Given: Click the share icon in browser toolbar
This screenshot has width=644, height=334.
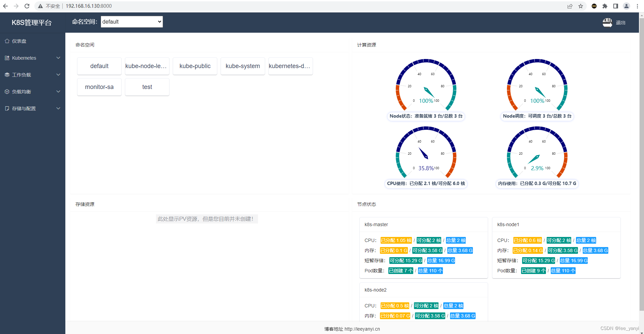Looking at the screenshot, I should coord(570,6).
